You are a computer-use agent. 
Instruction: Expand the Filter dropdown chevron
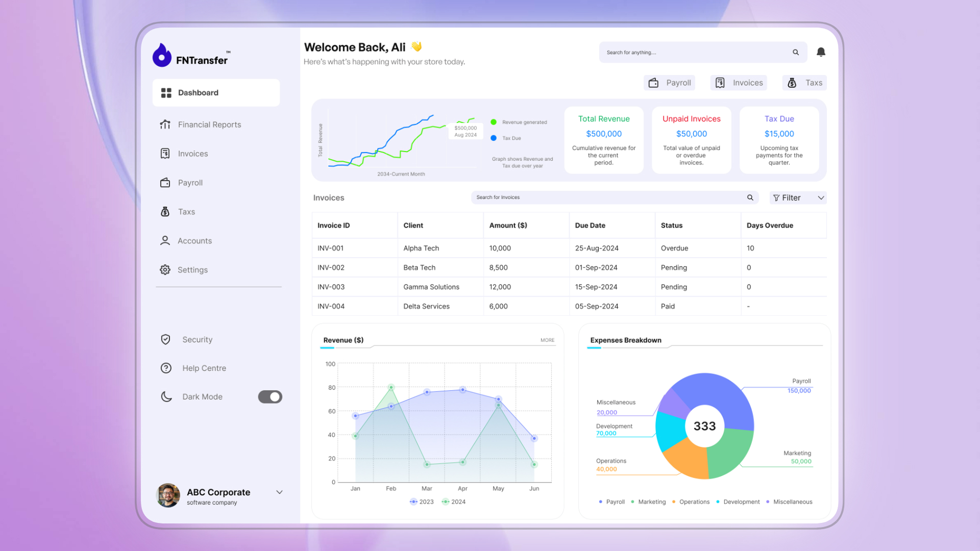(821, 198)
